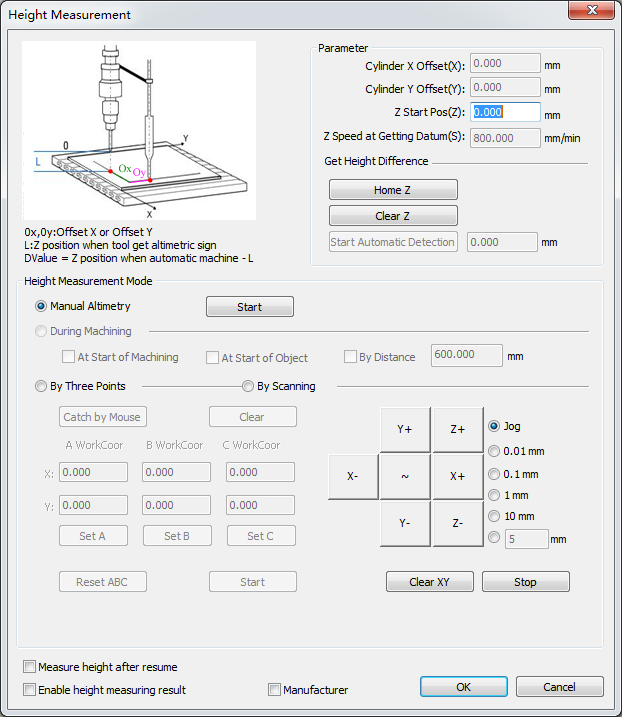Click A WorkCoor Y value field
The image size is (622, 717).
pyautogui.click(x=93, y=505)
